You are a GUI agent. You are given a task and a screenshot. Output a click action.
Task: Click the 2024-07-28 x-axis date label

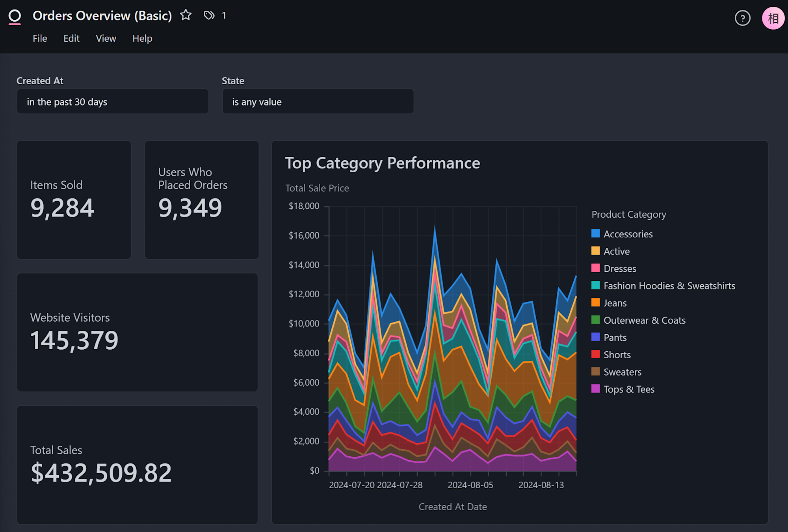coord(400,485)
